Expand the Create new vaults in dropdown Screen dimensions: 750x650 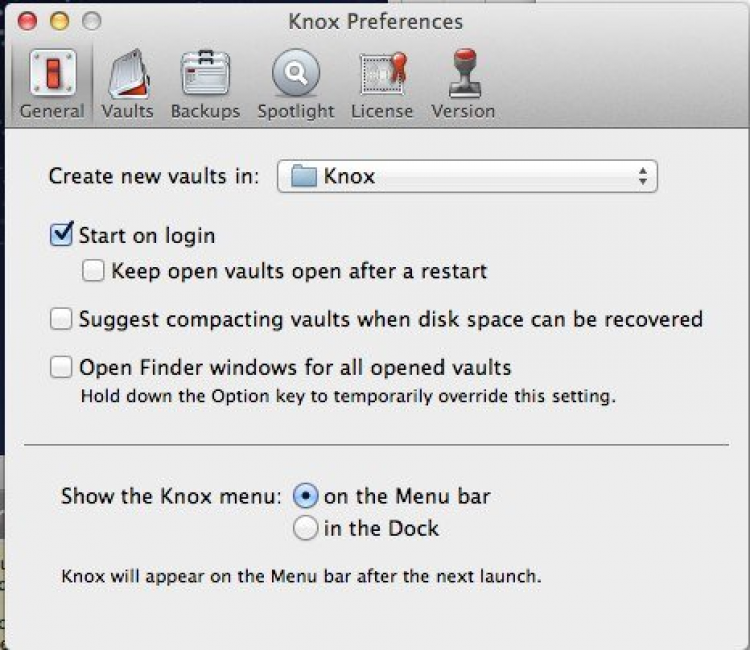[x=467, y=177]
